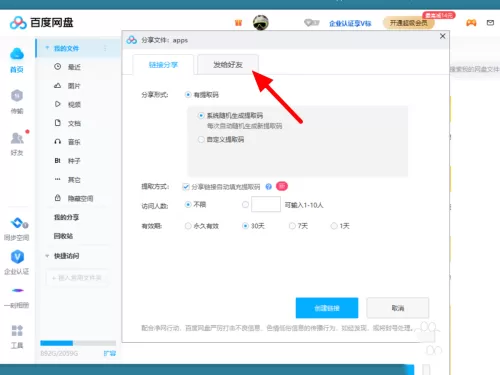Open the mail message icon
This screenshot has width=500, height=375.
[490, 23]
